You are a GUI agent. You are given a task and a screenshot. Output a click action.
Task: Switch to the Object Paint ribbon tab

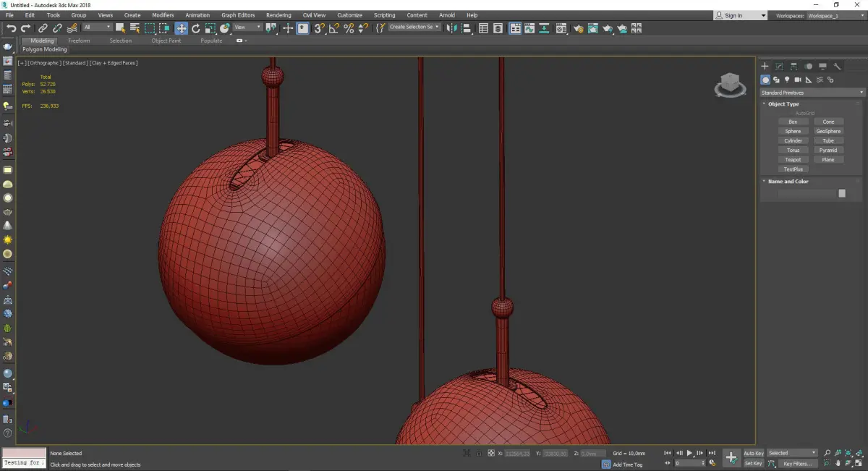tap(166, 41)
